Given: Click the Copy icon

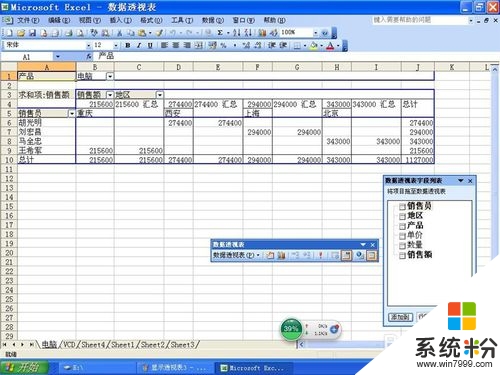Looking at the screenshot, I should coord(131,33).
